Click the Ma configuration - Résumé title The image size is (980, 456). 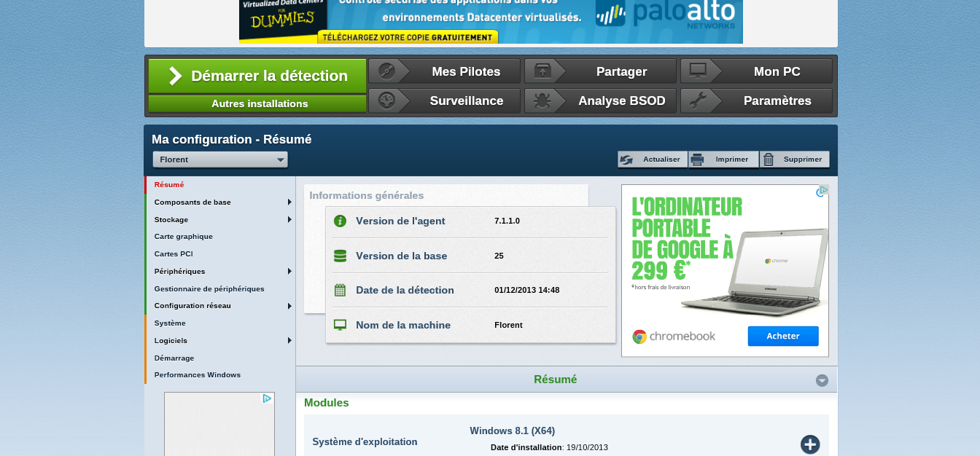click(232, 139)
